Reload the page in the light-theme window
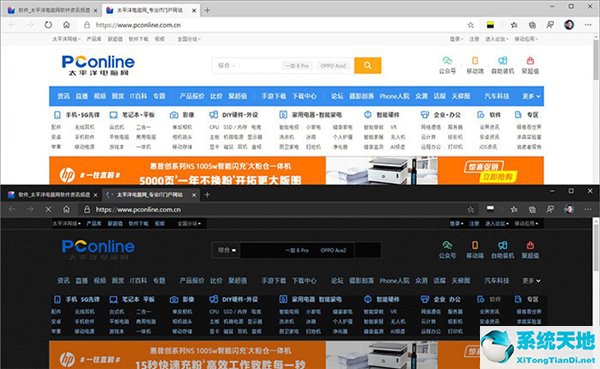Image resolution: width=600 pixels, height=369 pixels. (48, 25)
